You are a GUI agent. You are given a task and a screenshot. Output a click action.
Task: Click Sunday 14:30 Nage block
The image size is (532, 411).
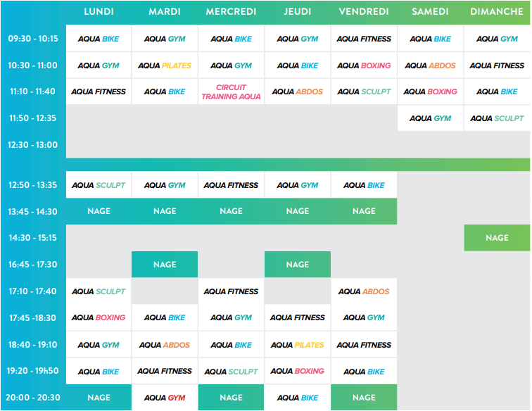pos(497,238)
